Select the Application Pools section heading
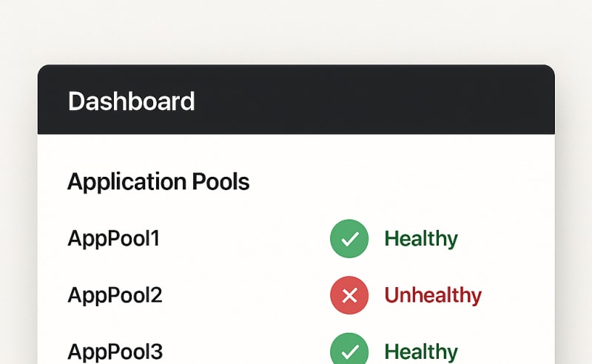 (x=158, y=181)
